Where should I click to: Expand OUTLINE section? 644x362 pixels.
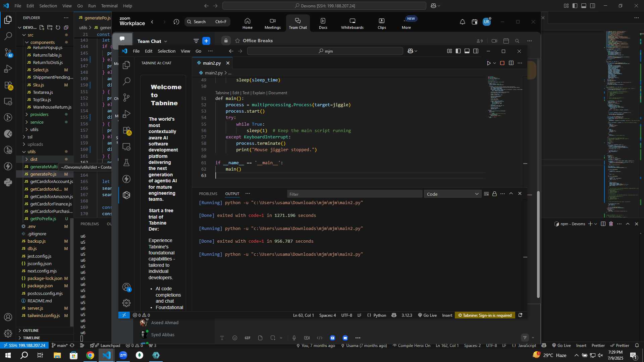(x=31, y=330)
